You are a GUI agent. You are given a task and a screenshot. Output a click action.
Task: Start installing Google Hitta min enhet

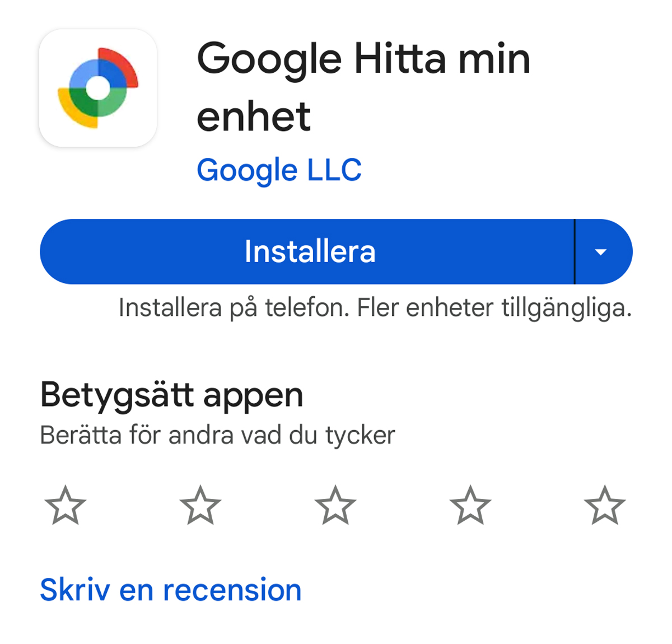click(x=307, y=251)
